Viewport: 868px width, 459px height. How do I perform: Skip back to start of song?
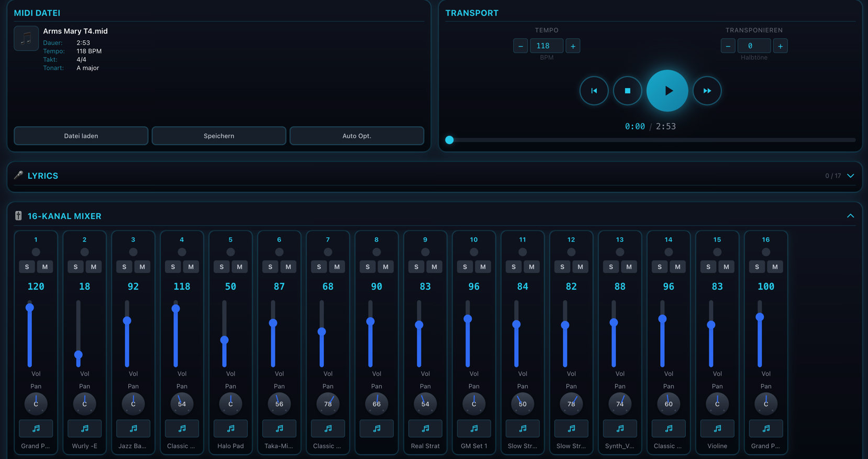pos(594,91)
